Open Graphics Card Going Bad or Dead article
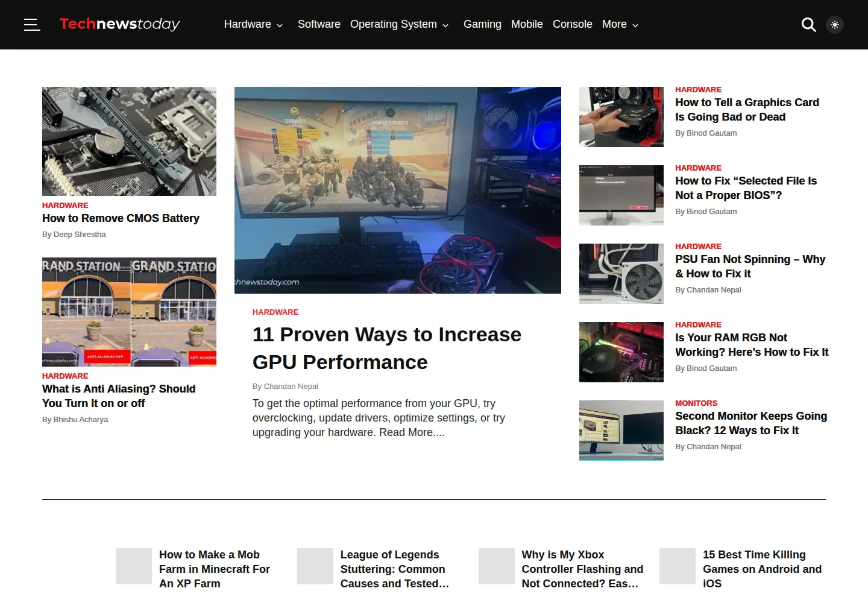 [x=747, y=110]
